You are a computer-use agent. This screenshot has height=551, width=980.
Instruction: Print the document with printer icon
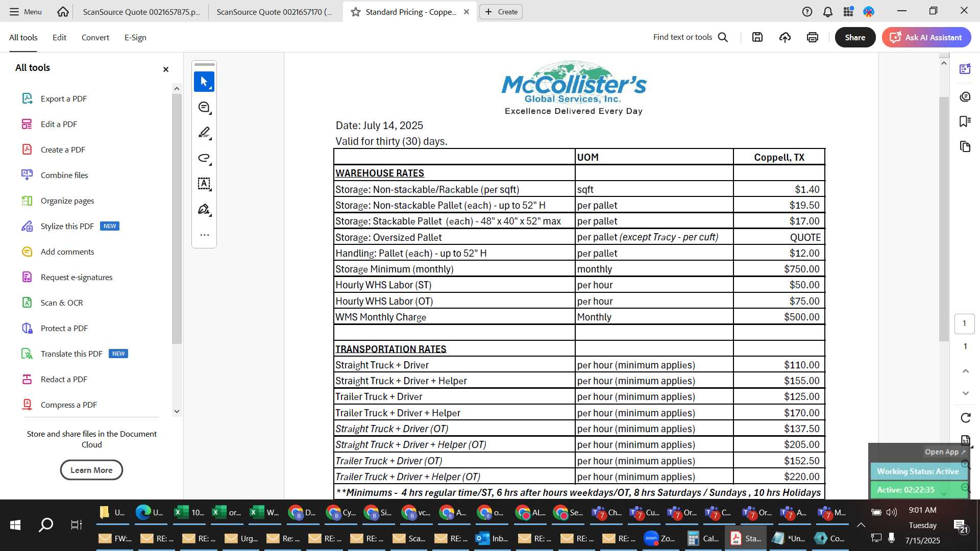tap(813, 37)
